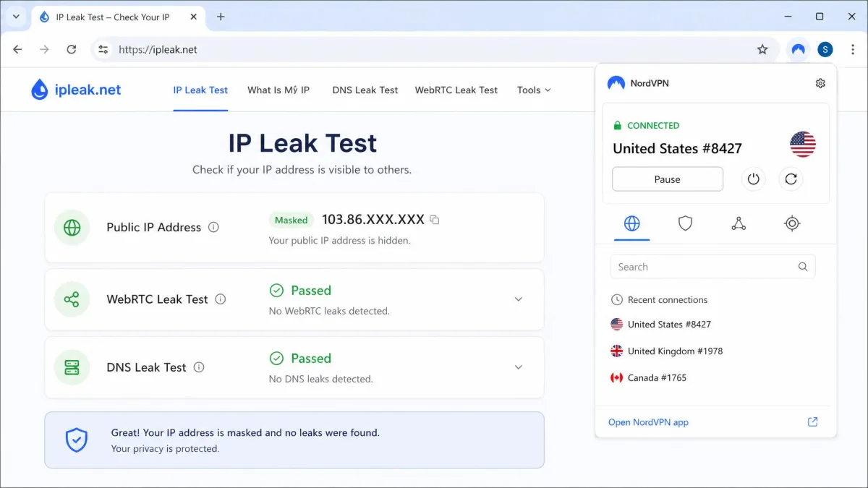868x488 pixels.
Task: Select the IP Leak Test nav tab
Action: pos(200,90)
